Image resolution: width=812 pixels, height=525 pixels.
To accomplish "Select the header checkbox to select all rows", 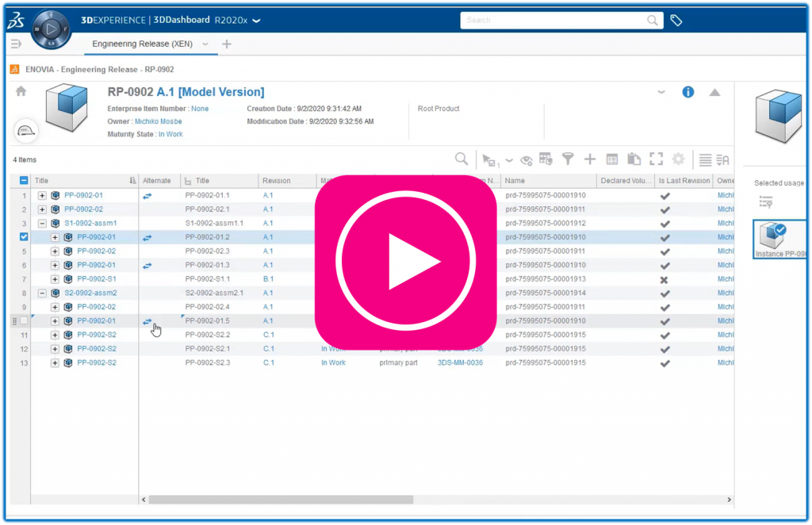I will click(22, 180).
